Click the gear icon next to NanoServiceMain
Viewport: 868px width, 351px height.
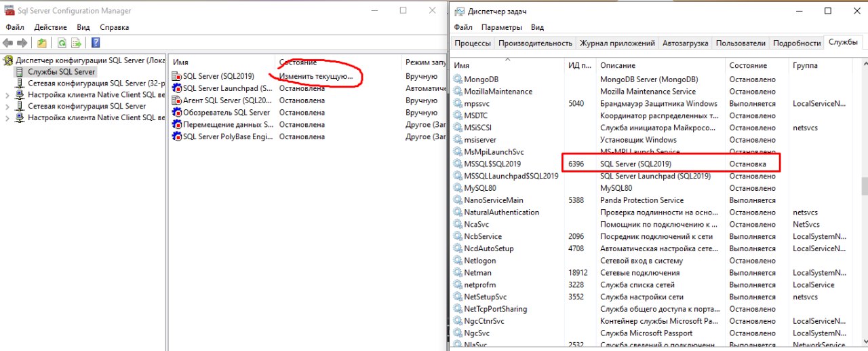pyautogui.click(x=458, y=200)
